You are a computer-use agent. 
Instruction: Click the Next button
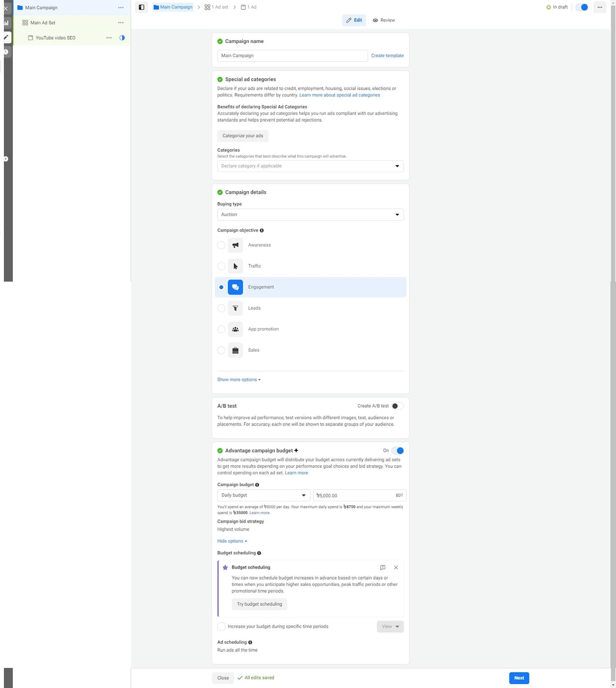(519, 678)
